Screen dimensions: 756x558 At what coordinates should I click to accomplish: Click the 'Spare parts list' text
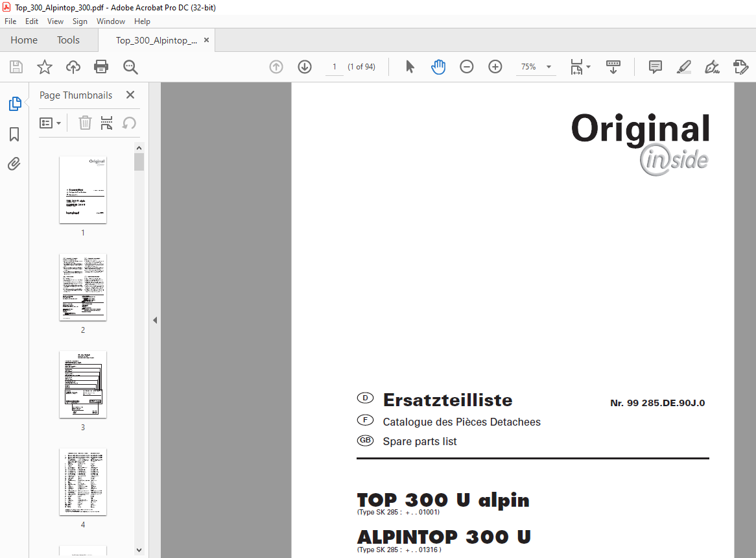(419, 441)
